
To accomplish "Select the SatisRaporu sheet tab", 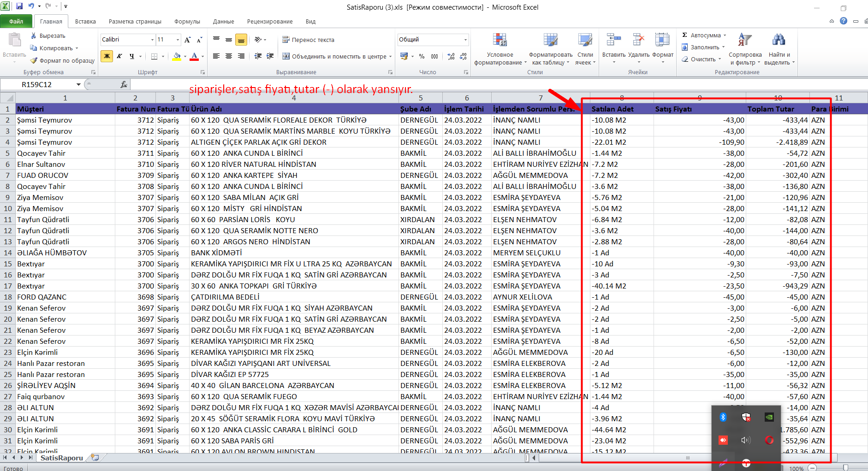I will click(x=61, y=458).
